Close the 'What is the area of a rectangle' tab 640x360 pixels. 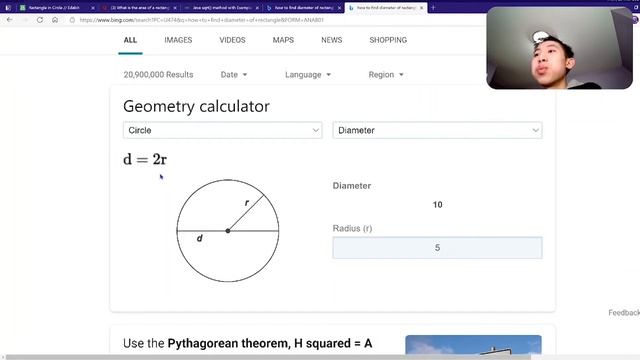tap(175, 8)
